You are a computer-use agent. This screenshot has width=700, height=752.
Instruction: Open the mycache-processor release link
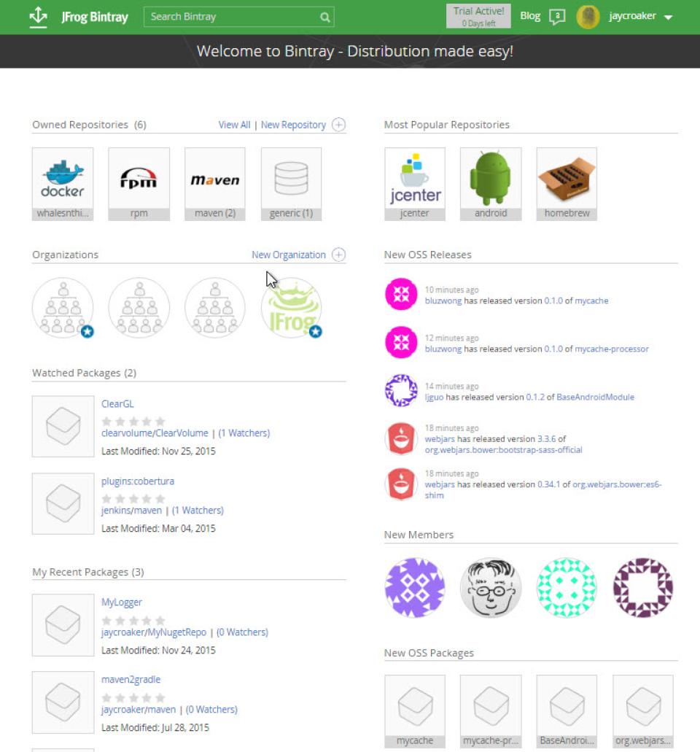tap(612, 349)
